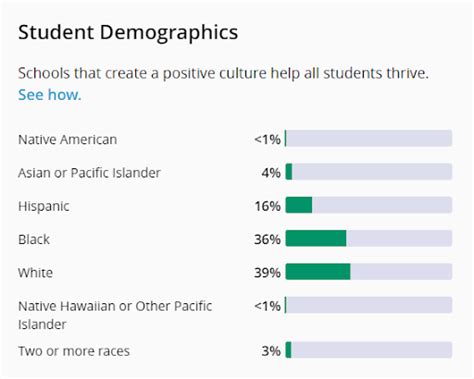This screenshot has width=474, height=379.
Task: Click the Two or more races label
Action: point(74,351)
